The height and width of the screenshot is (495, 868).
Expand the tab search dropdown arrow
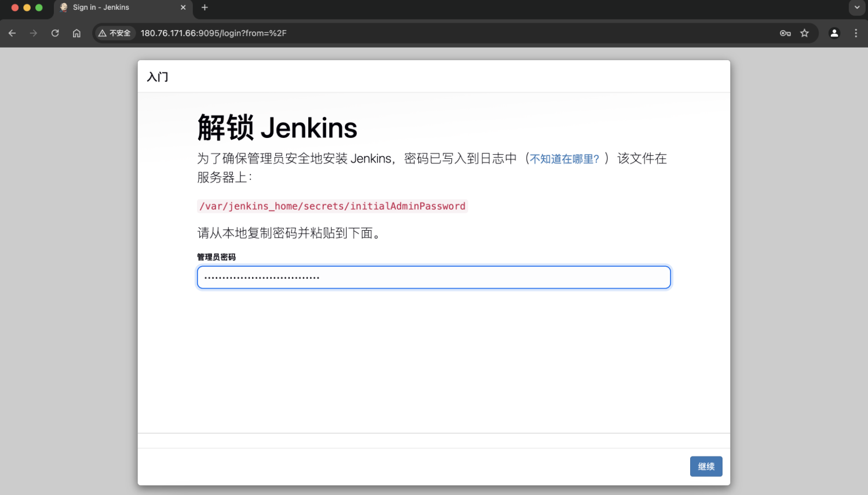(x=857, y=8)
